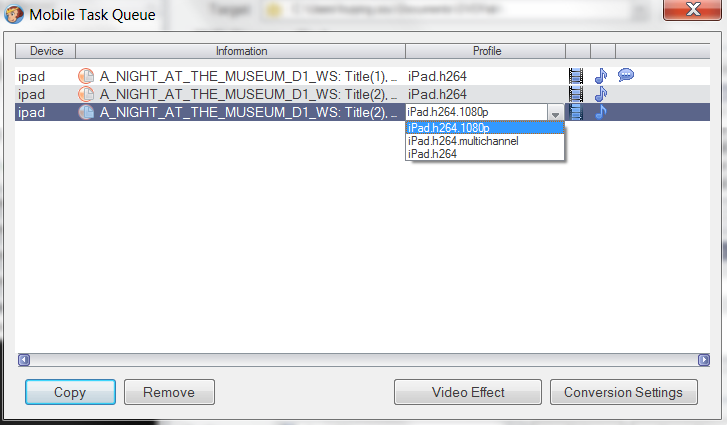Select iPad.h264.multichannel profile option
The image size is (727, 425).
coord(485,141)
